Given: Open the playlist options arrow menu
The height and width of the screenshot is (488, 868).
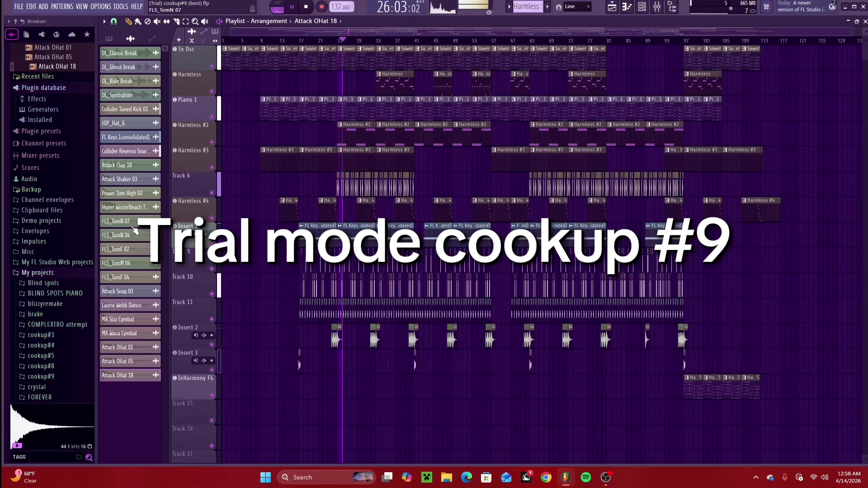Looking at the screenshot, I should pyautogui.click(x=104, y=21).
